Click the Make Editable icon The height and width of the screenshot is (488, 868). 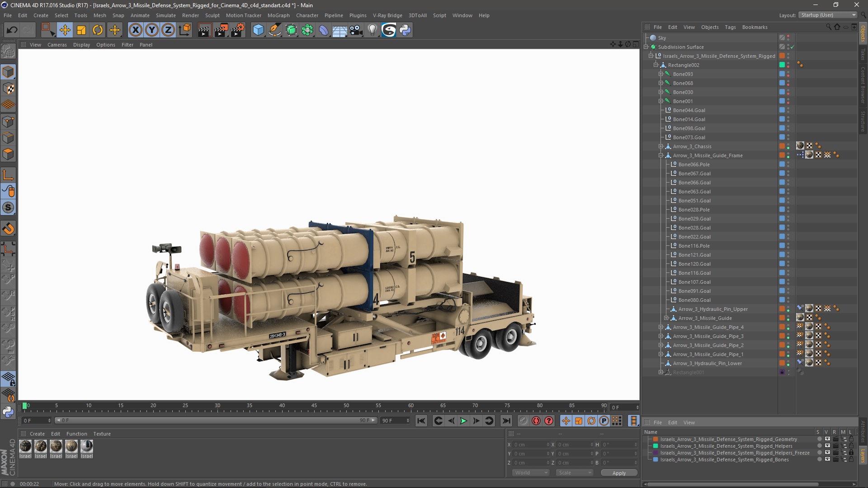coord(8,51)
